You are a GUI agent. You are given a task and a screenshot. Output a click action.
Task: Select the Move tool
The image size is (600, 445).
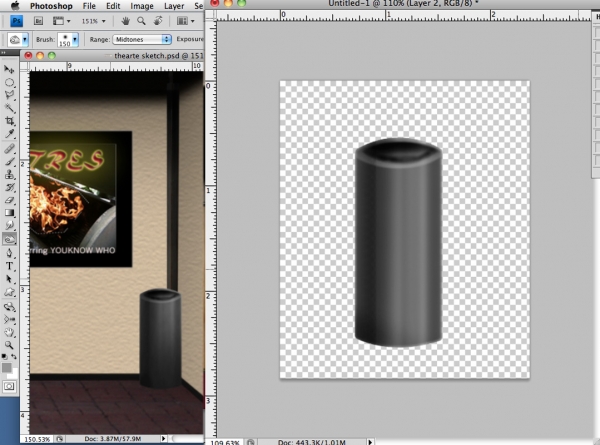pyautogui.click(x=9, y=69)
